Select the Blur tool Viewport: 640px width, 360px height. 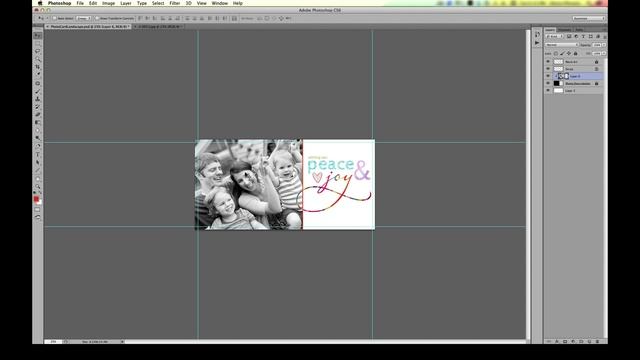coord(38,131)
